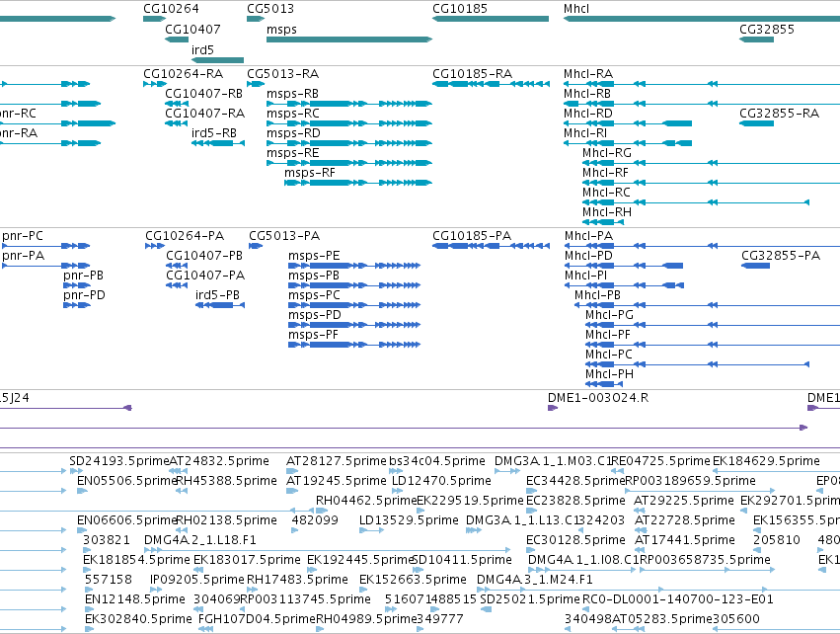Click transcript label 'ird5-RB'
840x634 pixels.
(214, 133)
